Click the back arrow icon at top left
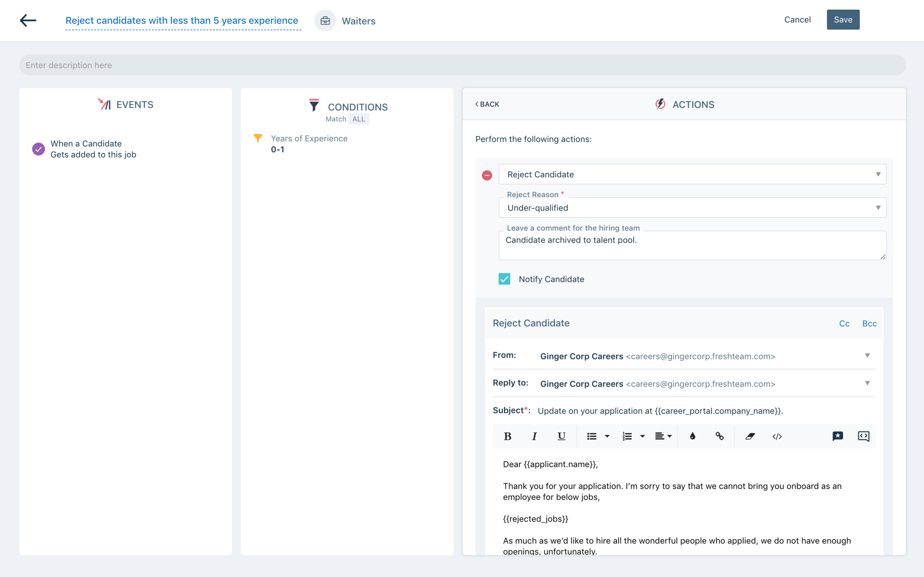Viewport: 924px width, 577px height. point(28,20)
